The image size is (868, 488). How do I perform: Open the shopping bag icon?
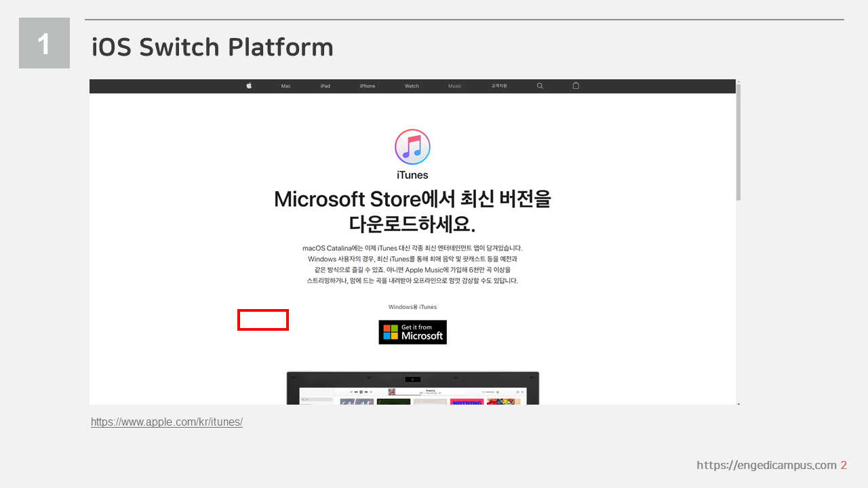click(x=576, y=86)
